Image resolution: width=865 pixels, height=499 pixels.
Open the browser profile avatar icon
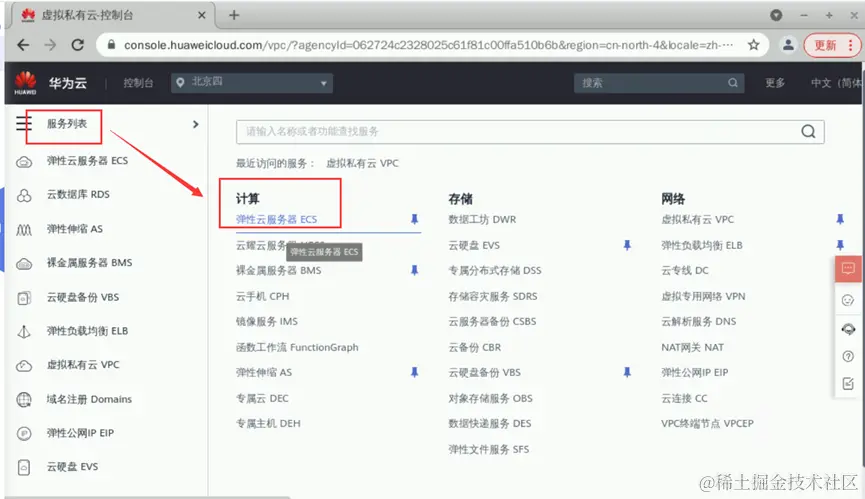(x=788, y=45)
